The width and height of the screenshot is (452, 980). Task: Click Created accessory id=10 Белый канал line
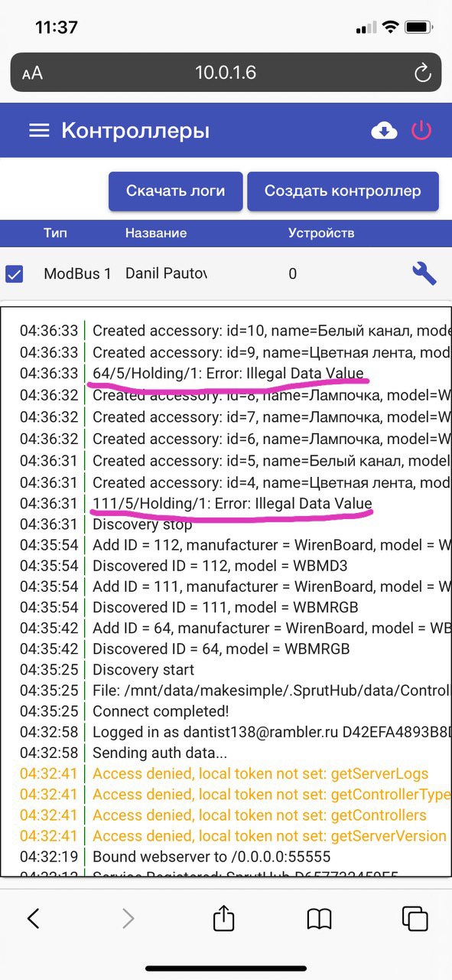[272, 331]
